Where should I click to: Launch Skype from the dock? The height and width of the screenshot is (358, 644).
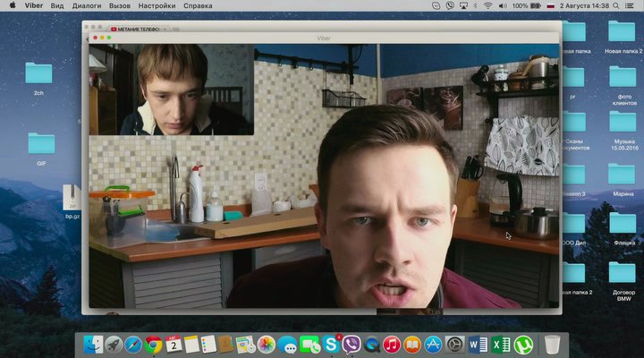pyautogui.click(x=331, y=344)
